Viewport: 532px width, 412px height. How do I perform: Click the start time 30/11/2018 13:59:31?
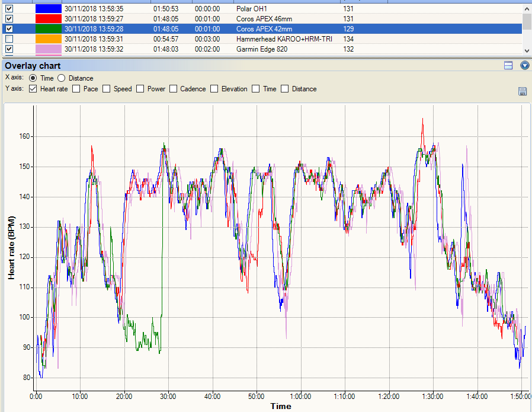point(94,39)
